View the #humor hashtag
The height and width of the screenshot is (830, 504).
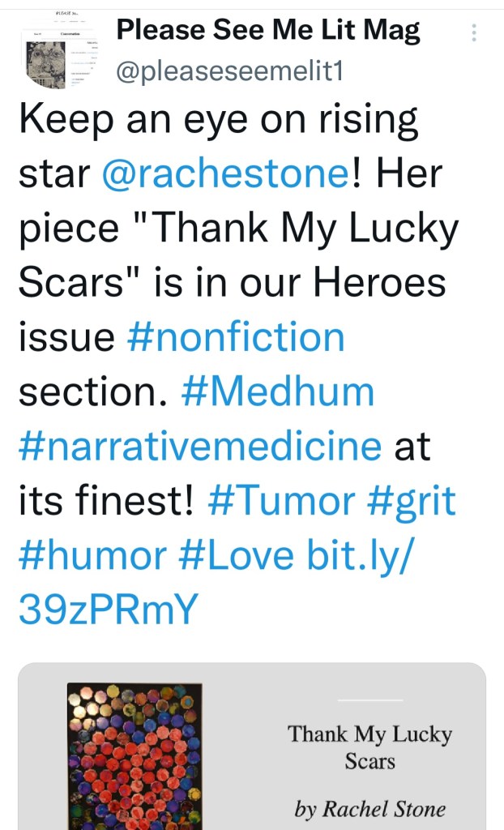(92, 556)
